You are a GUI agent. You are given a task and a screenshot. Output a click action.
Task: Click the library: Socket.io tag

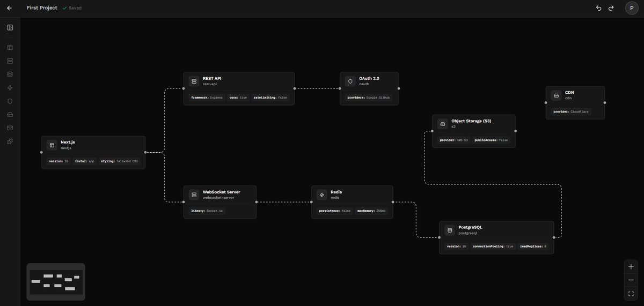click(207, 211)
